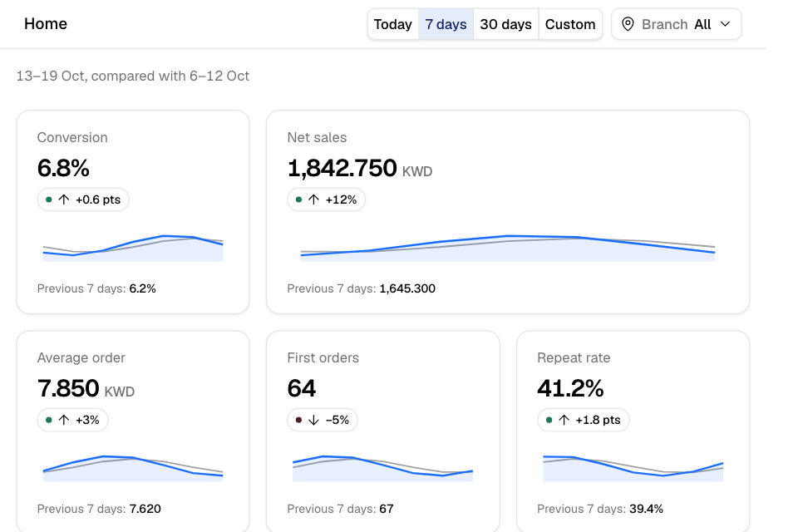Click the Average order card title
This screenshot has width=798, height=532.
point(81,358)
